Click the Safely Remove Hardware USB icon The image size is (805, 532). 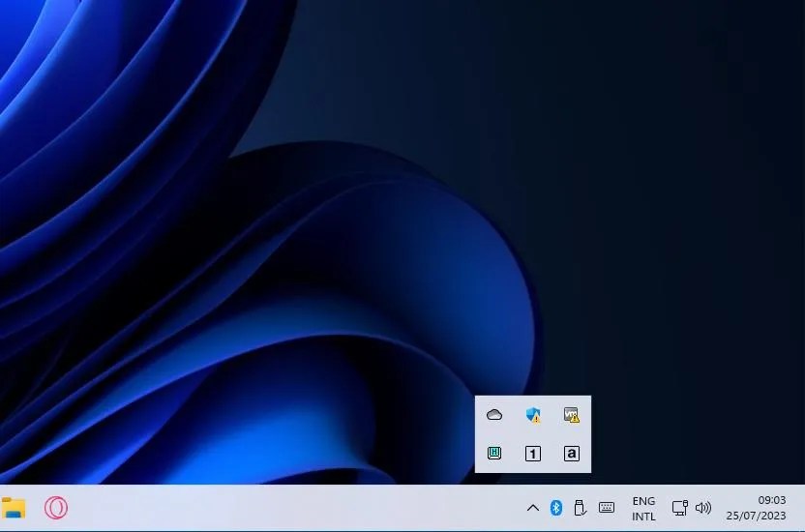[x=580, y=508]
